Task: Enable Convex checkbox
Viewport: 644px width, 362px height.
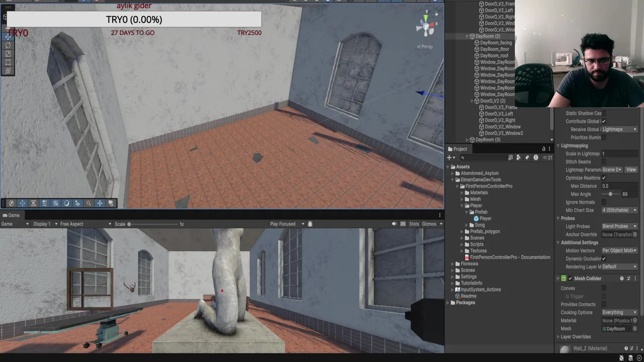Action: 604,288
